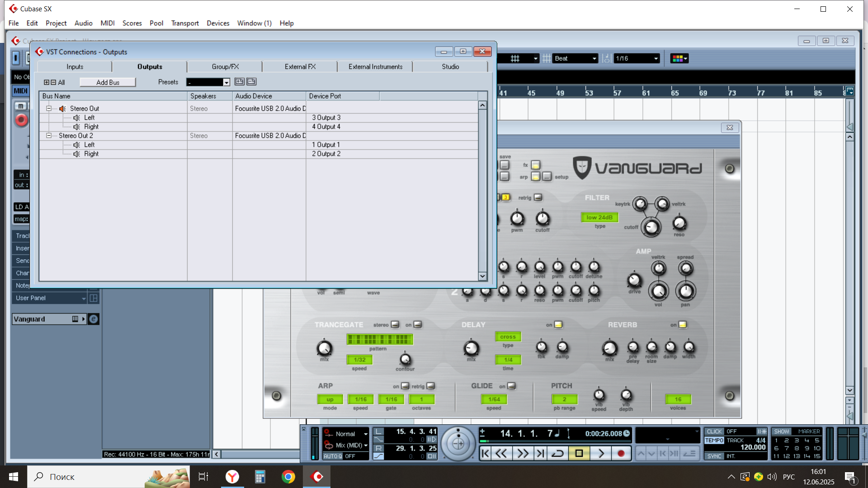The height and width of the screenshot is (488, 868).
Task: Click the SHOW marker button in transport
Action: [x=782, y=432]
